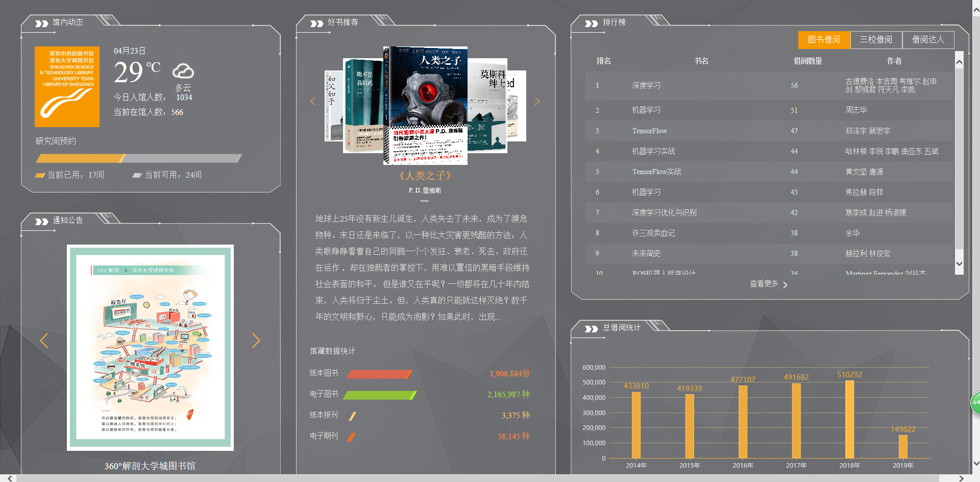This screenshot has height=482, width=980.
Task: Click the cloudy weather icon
Action: pos(183,71)
